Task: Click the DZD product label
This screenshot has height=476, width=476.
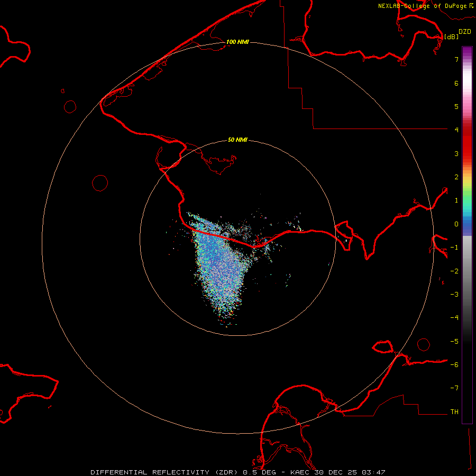Action: [x=465, y=32]
